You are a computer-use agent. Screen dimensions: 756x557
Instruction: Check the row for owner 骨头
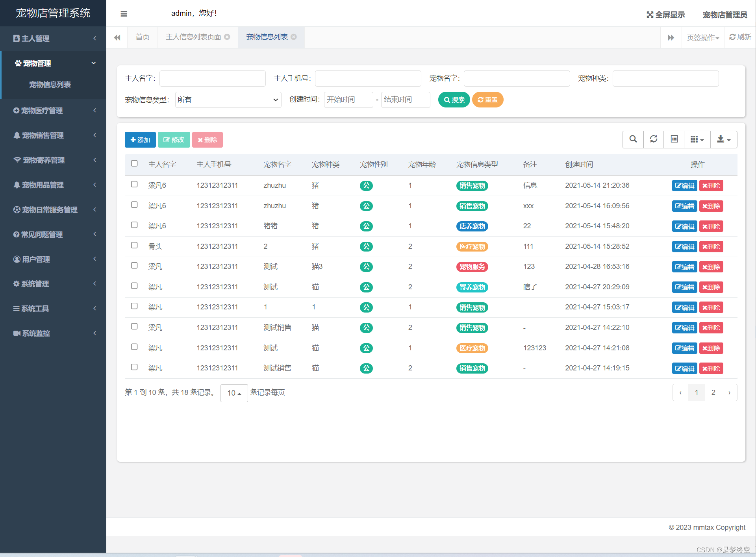pos(134,245)
